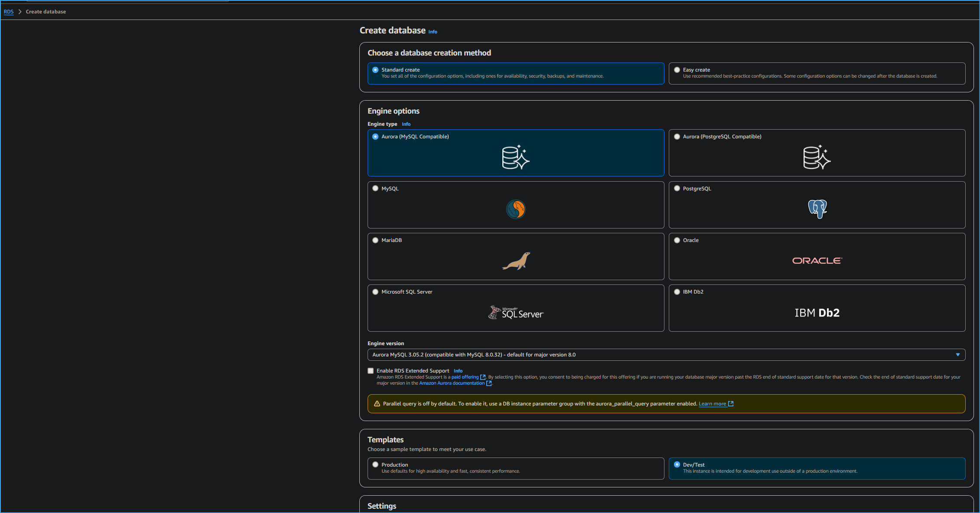Click the Aurora MySQL Compatible engine icon
This screenshot has width=980, height=513.
coord(515,157)
